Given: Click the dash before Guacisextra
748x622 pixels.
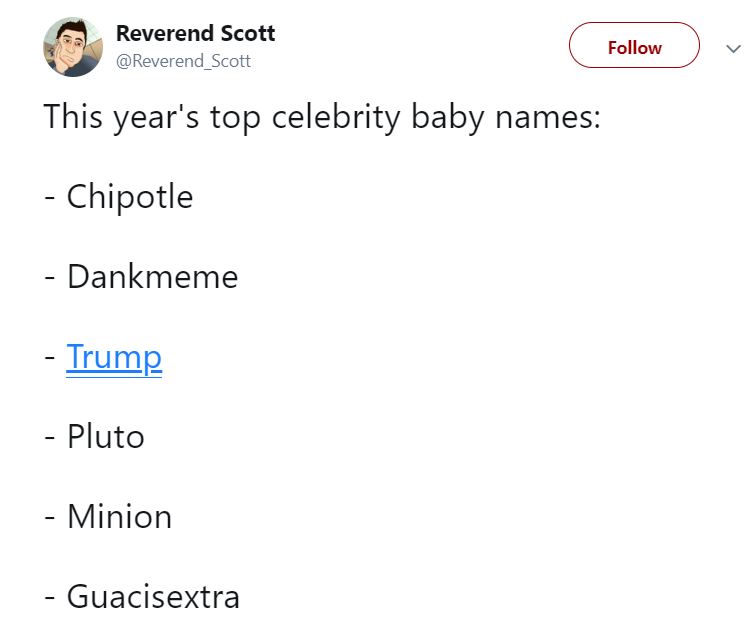Looking at the screenshot, I should tap(50, 599).
